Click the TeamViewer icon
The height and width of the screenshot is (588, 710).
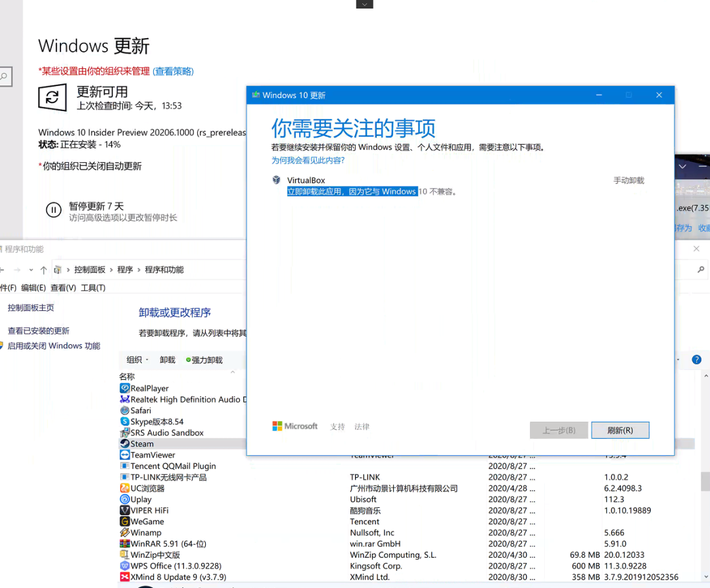point(124,455)
